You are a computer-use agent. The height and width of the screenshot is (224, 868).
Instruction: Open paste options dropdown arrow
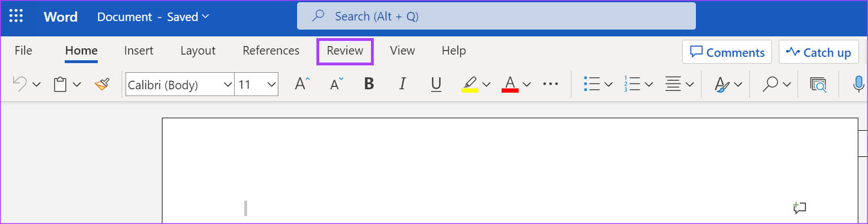tap(77, 85)
